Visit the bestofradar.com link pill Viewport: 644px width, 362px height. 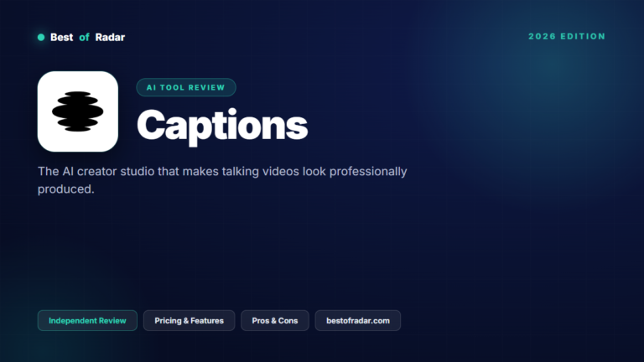(x=358, y=321)
